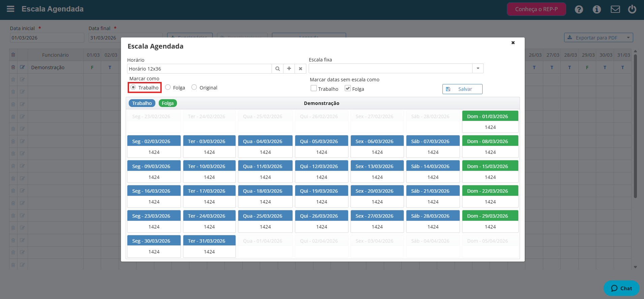This screenshot has width=644, height=299.
Task: Clear the Horário field with x icon
Action: pos(300,69)
